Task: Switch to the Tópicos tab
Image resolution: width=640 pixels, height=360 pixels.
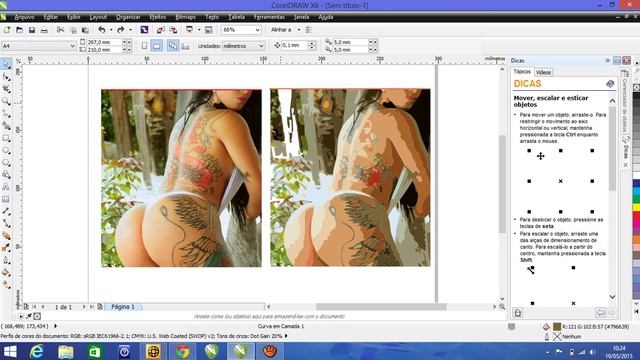Action: (x=522, y=72)
